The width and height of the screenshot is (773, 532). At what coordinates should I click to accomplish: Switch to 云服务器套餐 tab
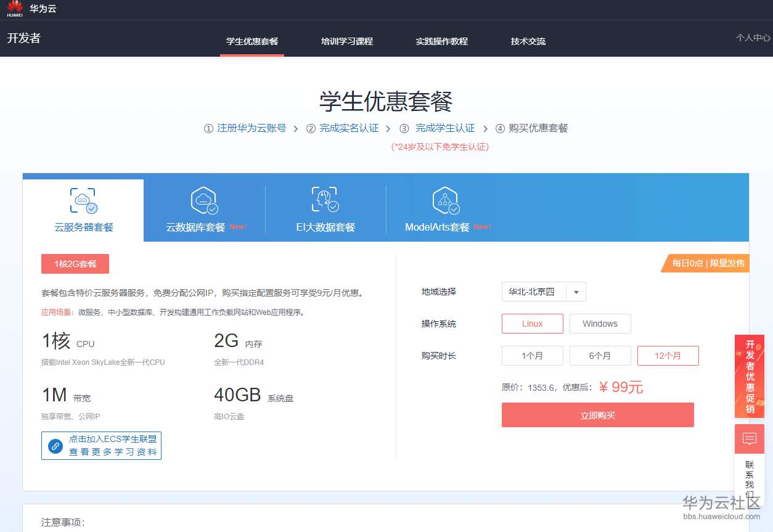click(83, 210)
